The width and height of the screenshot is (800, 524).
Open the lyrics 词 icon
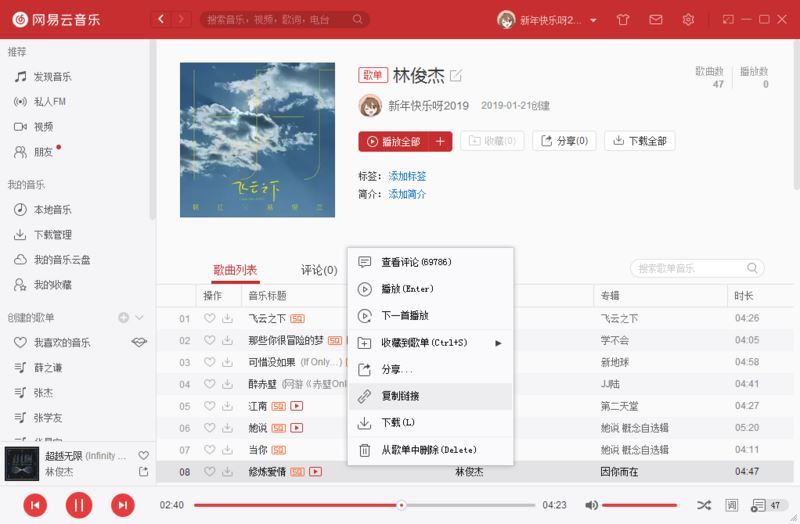[x=732, y=505]
